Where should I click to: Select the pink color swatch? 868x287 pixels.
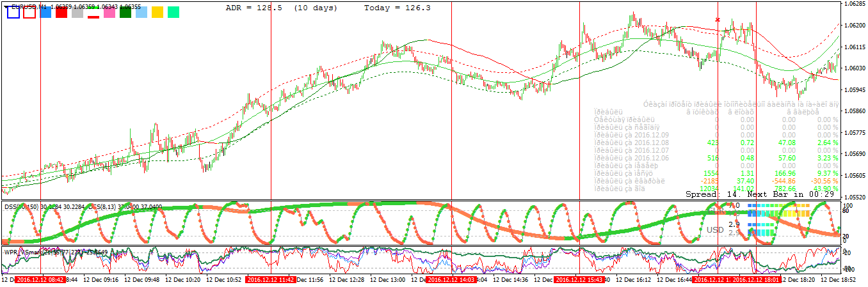pos(109,12)
